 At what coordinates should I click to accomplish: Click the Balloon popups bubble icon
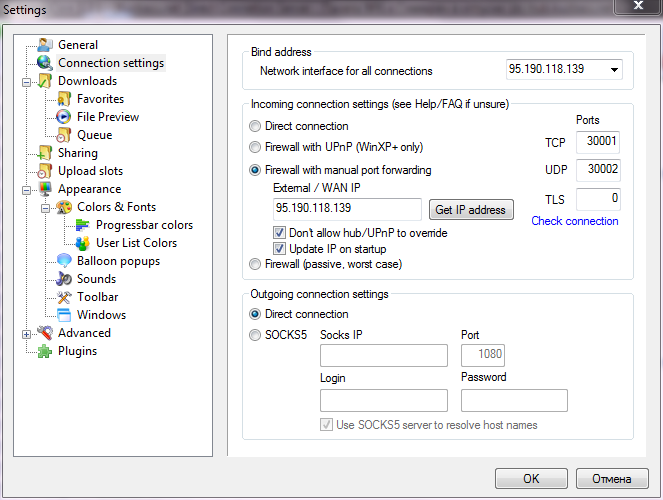coord(64,261)
